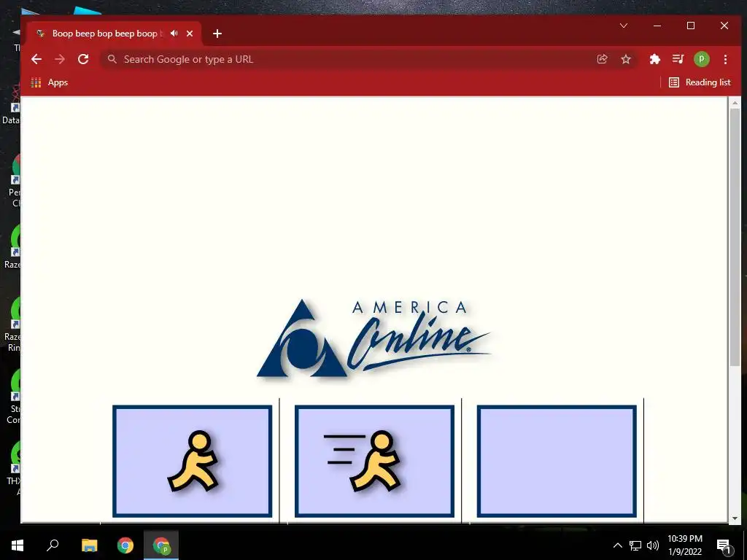
Task: Reload the current page
Action: [83, 59]
